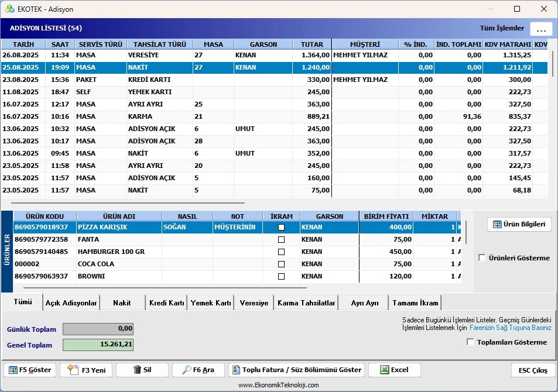
Task: Switch to the Yemek Kartı tab
Action: point(211,302)
